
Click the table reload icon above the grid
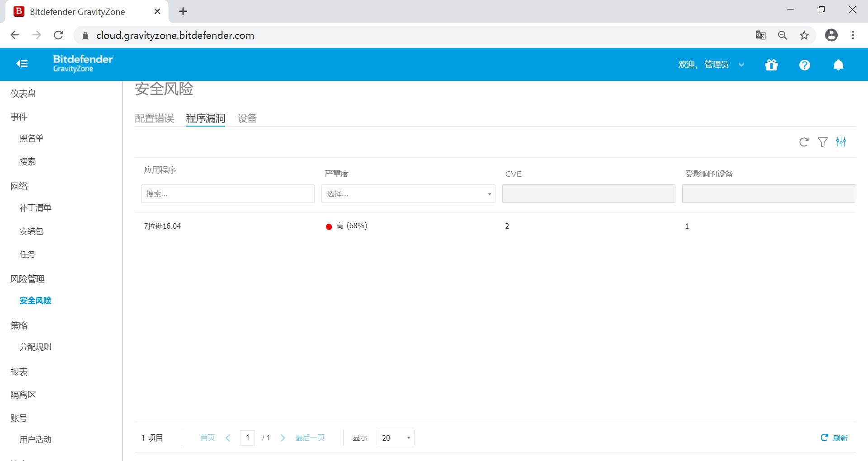804,142
